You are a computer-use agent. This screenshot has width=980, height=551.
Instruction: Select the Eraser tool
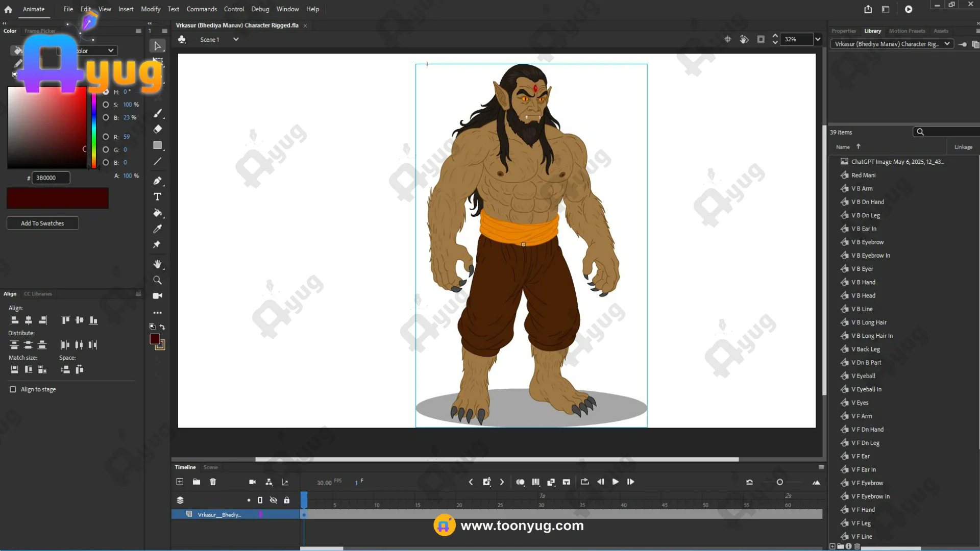pyautogui.click(x=157, y=129)
